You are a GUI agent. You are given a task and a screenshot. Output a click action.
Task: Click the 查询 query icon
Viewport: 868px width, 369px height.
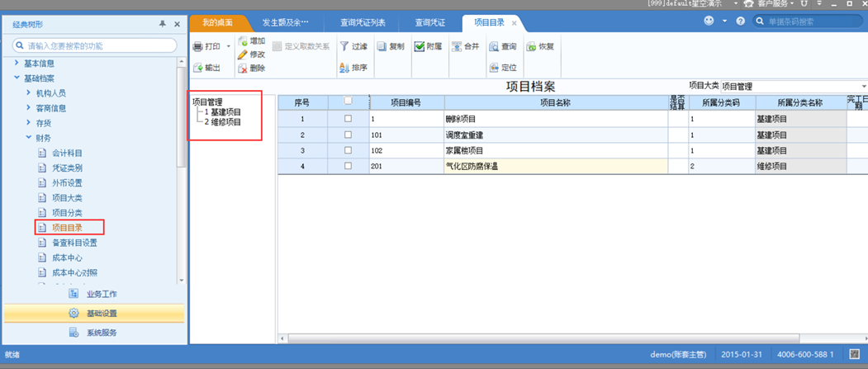pos(494,47)
